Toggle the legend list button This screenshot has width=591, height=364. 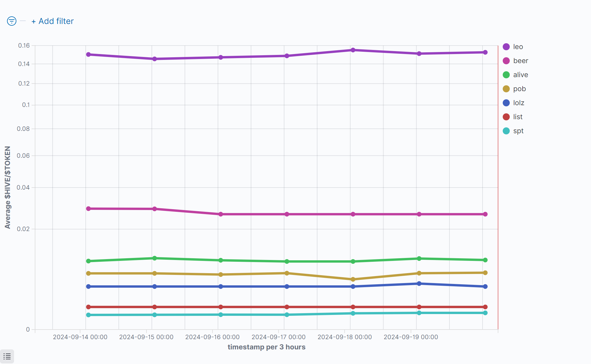(x=7, y=356)
